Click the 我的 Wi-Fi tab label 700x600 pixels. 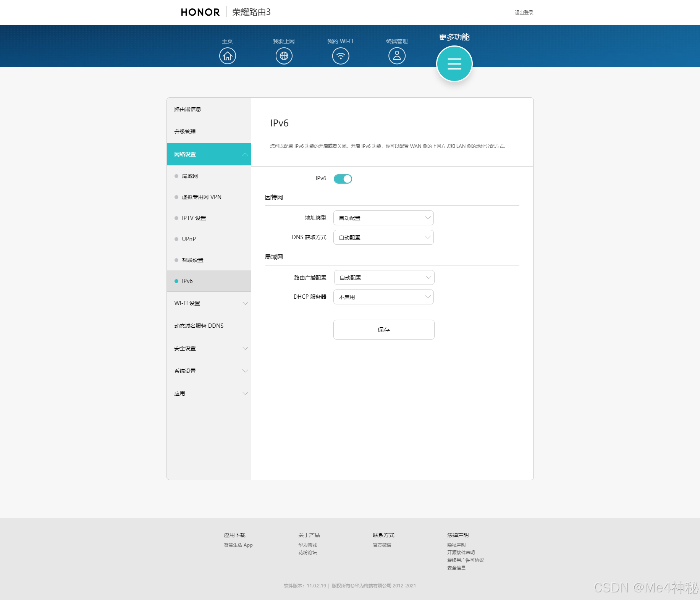tap(341, 41)
